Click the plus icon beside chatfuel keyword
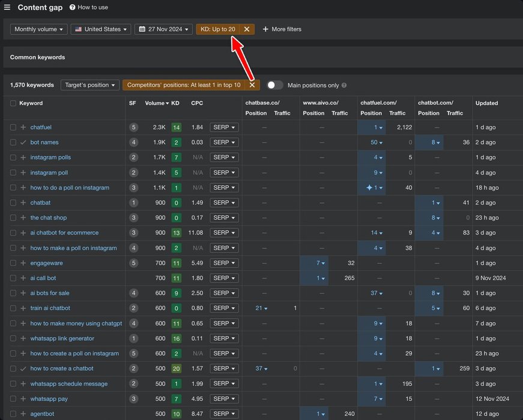Image resolution: width=523 pixels, height=420 pixels. tap(23, 127)
